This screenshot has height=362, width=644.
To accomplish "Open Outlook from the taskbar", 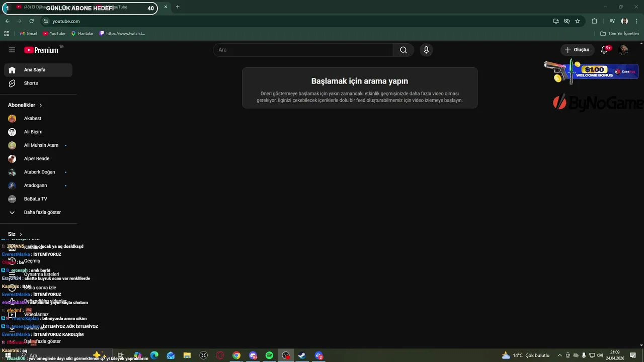I will (x=171, y=355).
